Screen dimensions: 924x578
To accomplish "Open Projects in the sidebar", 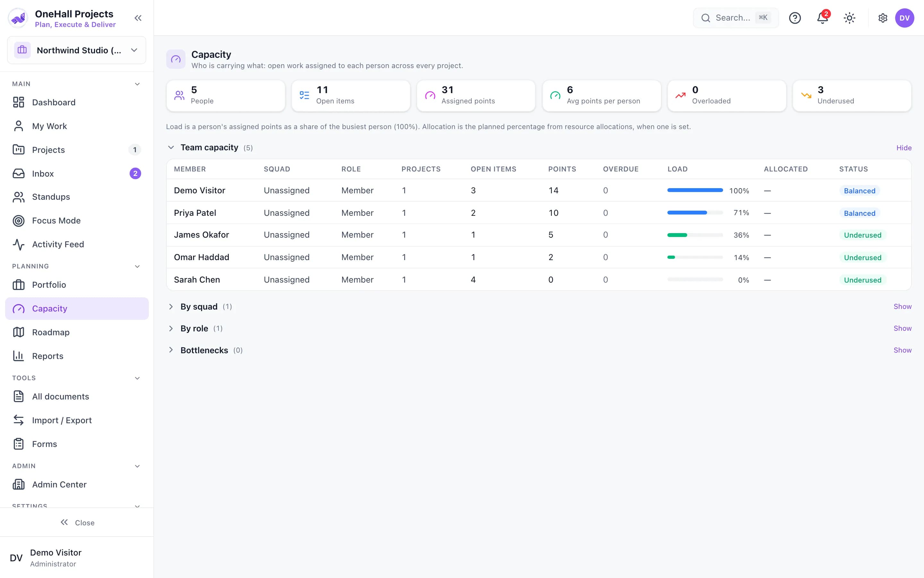I will tap(77, 149).
